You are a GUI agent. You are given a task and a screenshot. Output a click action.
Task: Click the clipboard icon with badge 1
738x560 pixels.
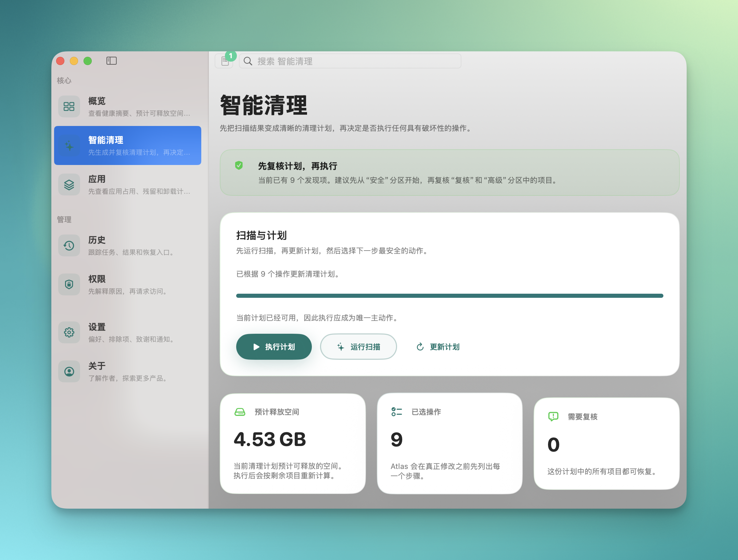224,61
